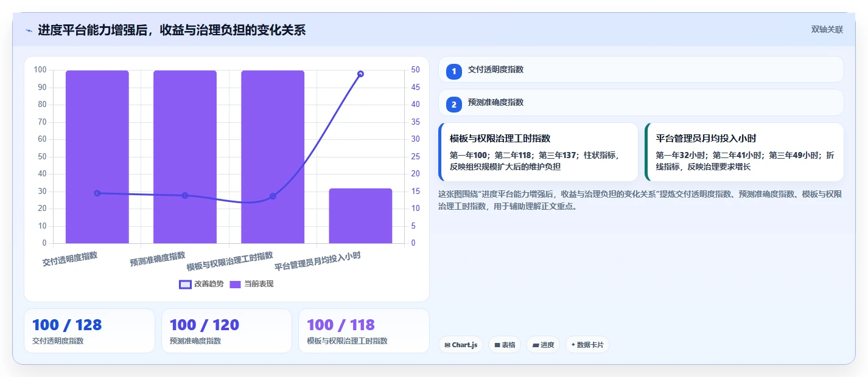
Task: Click the x-axis label 模板与权限治理工时指数
Action: click(230, 261)
